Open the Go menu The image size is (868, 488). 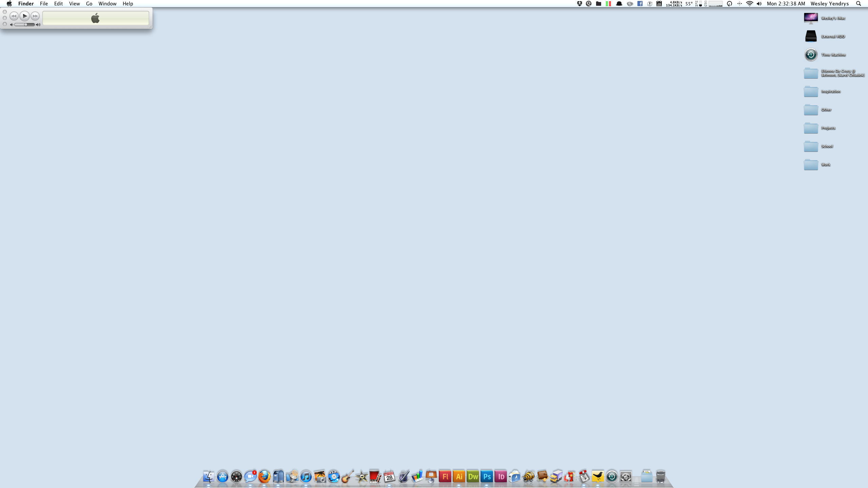click(89, 4)
